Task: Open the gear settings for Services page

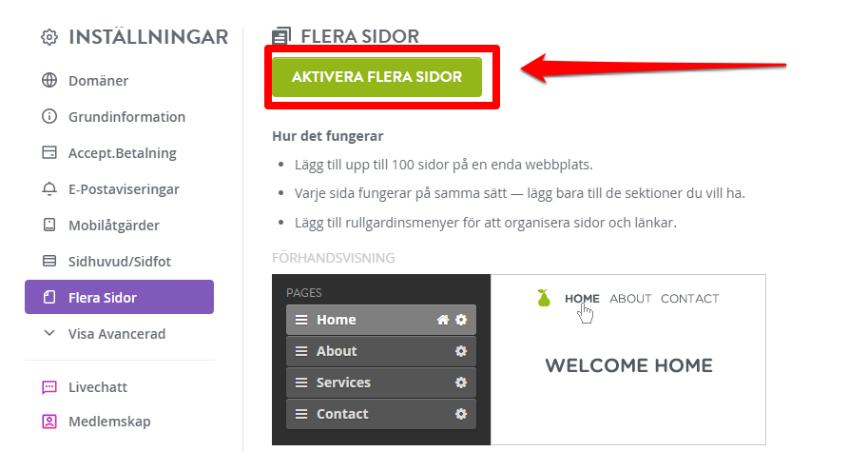Action: tap(460, 383)
